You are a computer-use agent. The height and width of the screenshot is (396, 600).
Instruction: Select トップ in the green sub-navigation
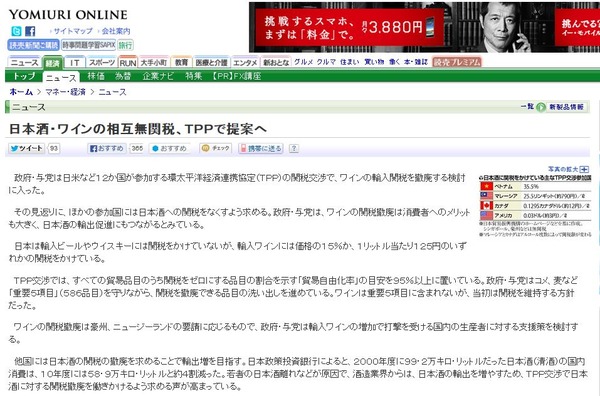tap(24, 76)
